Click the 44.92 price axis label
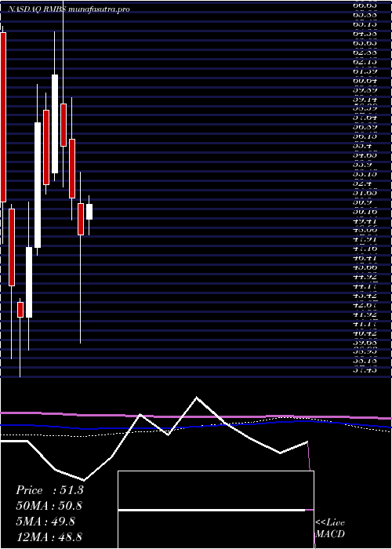Image resolution: width=392 pixels, height=549 pixels. (x=365, y=277)
